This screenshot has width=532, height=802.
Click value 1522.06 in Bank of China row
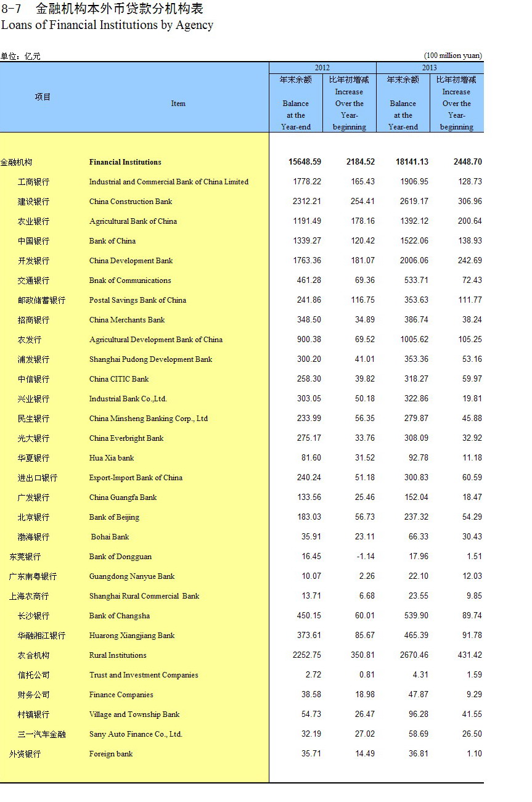[414, 241]
